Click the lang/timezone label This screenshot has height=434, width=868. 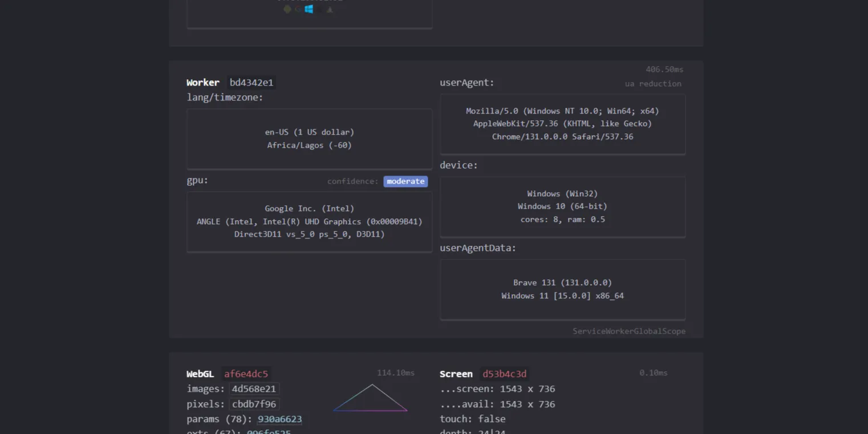pos(225,98)
